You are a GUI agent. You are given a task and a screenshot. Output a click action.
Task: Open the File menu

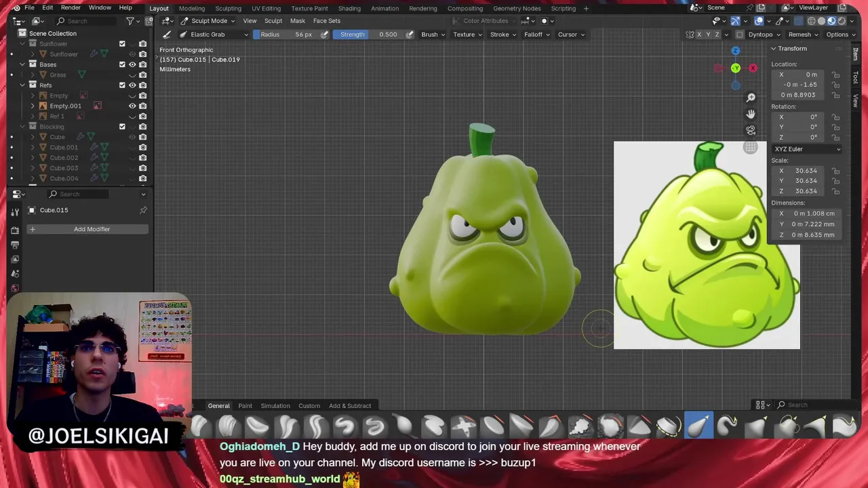pyautogui.click(x=29, y=8)
